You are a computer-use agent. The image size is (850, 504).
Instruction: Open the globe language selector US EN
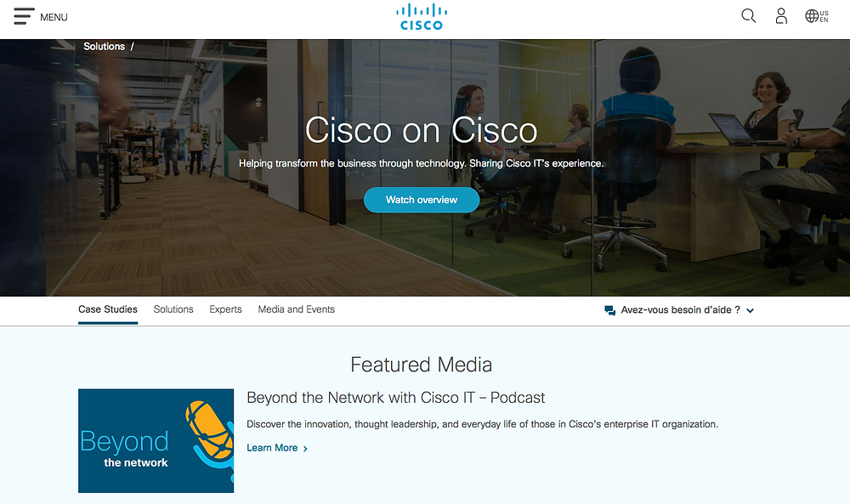coord(817,16)
